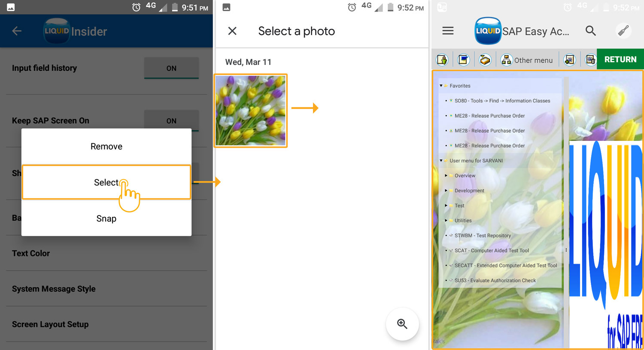This screenshot has width=644, height=350.
Task: Click the SAP Business Workplace icon
Action: pos(485,60)
